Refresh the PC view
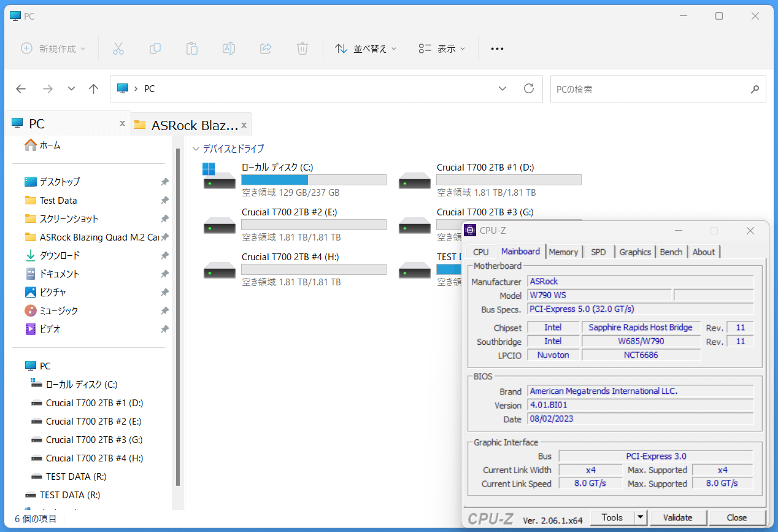778x532 pixels. click(529, 88)
